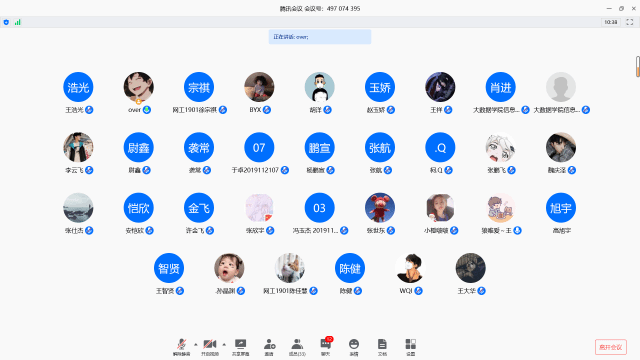The image size is (640, 360).
Task: Click muted mic icon beside 冯玉杰 201911...
Action: point(344,231)
